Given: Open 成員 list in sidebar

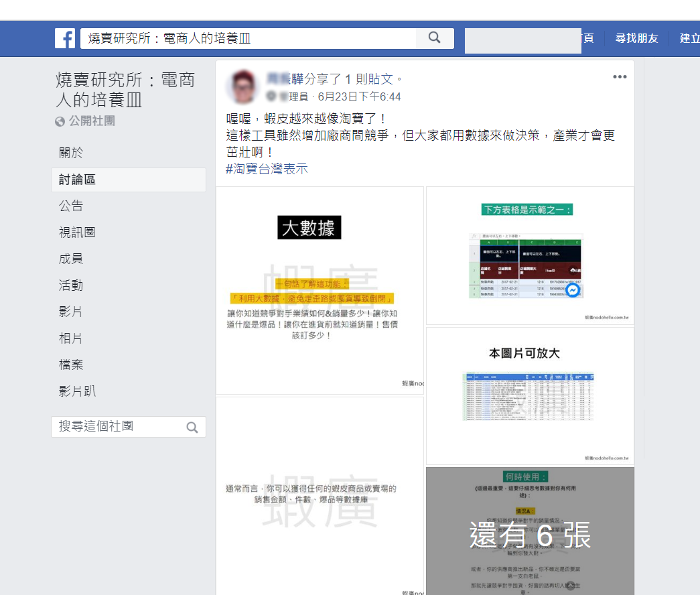Looking at the screenshot, I should click(71, 259).
